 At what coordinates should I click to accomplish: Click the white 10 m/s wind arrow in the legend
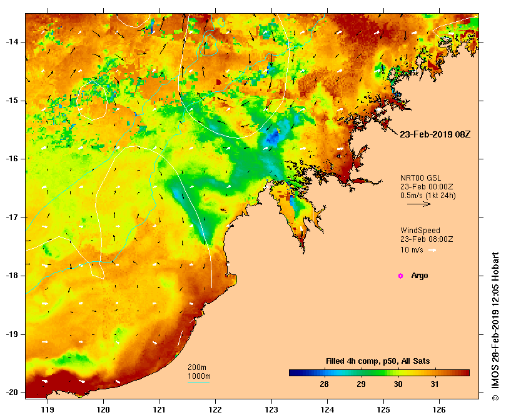click(x=432, y=250)
